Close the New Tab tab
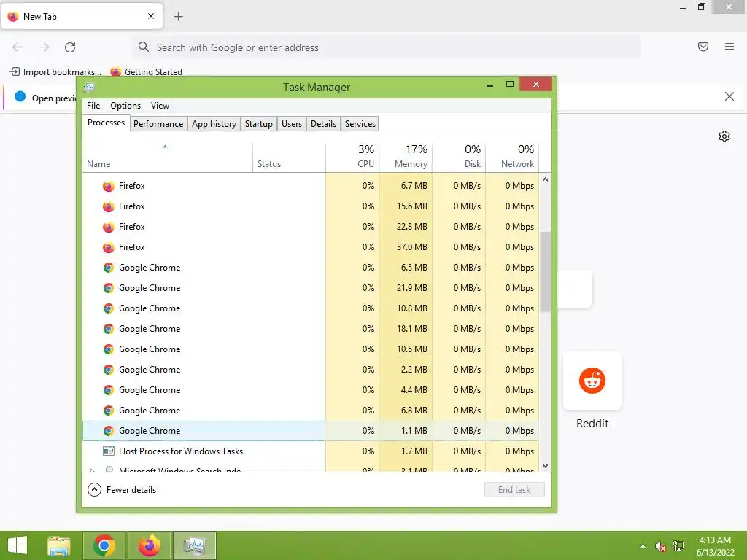 coord(151,16)
